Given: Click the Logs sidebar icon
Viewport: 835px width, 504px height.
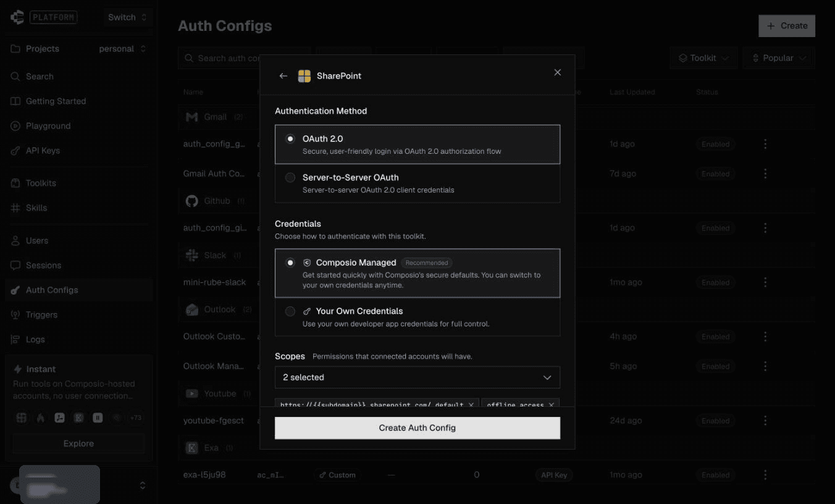Looking at the screenshot, I should [x=15, y=340].
